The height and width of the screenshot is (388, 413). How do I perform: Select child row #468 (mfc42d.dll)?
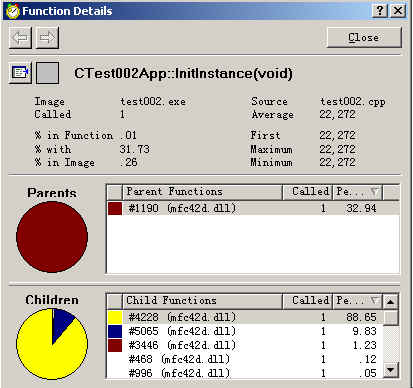pos(245,359)
